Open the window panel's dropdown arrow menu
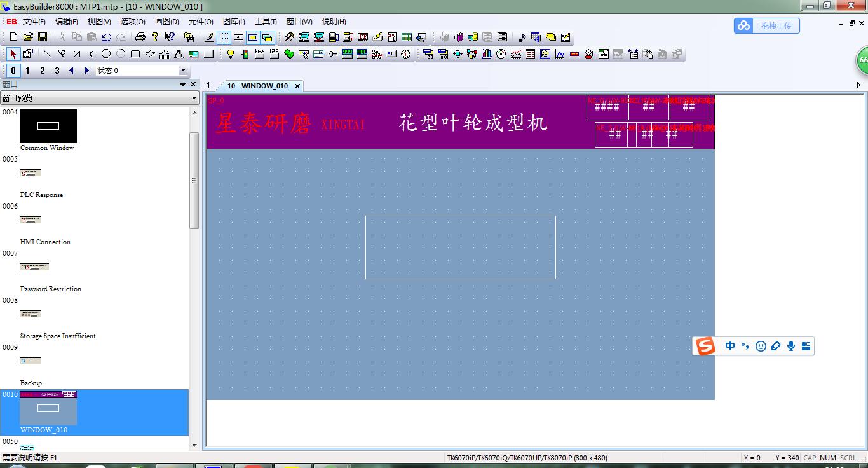Screen dimensions: 868x468 pyautogui.click(x=182, y=85)
